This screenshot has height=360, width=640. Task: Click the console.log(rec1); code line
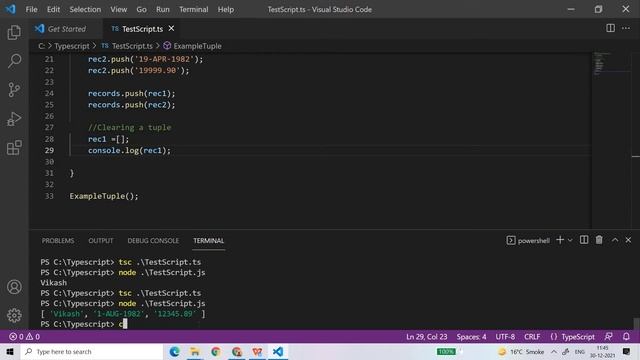point(129,150)
